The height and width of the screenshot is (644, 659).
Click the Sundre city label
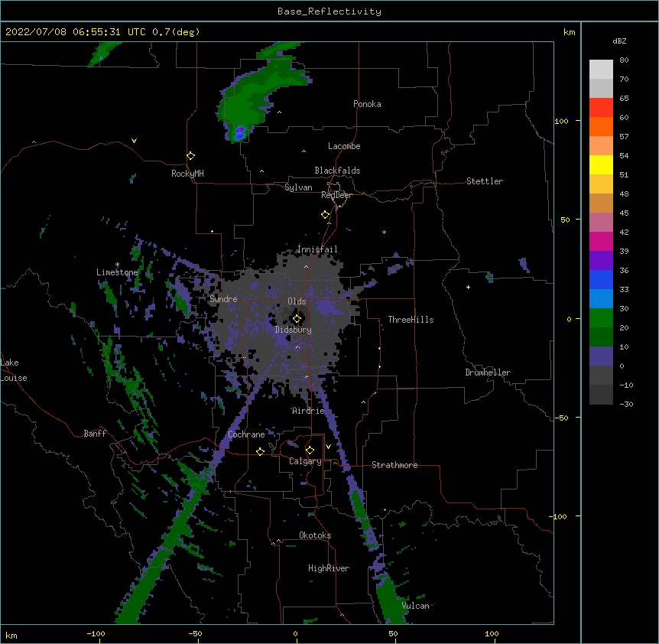tap(223, 299)
